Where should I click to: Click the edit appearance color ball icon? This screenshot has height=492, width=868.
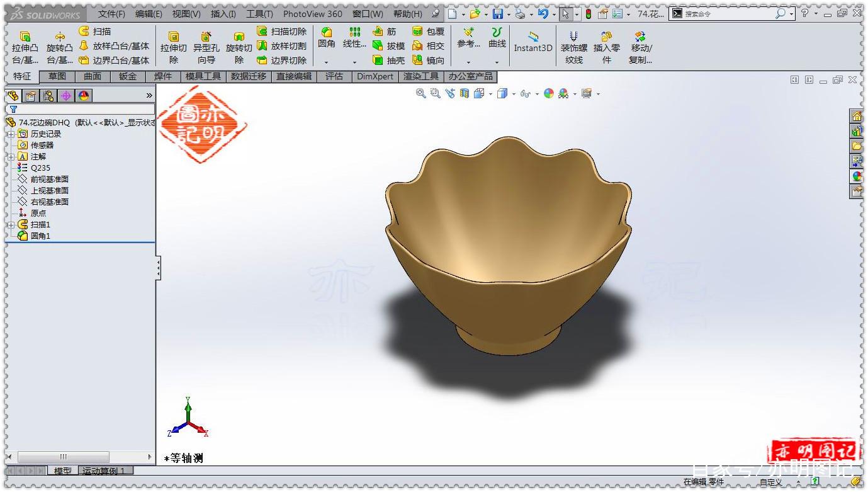(x=549, y=93)
